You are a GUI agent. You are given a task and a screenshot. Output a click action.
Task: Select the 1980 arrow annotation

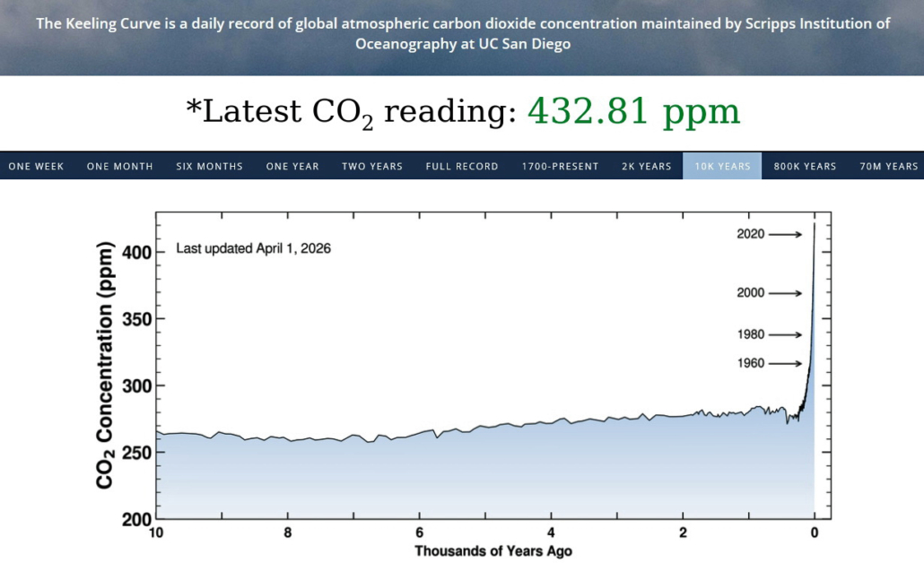click(769, 334)
